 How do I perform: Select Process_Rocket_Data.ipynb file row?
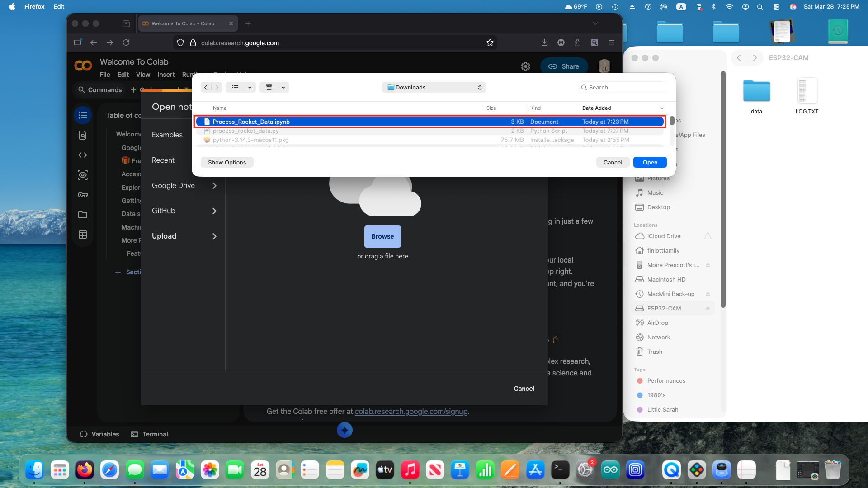(x=430, y=122)
